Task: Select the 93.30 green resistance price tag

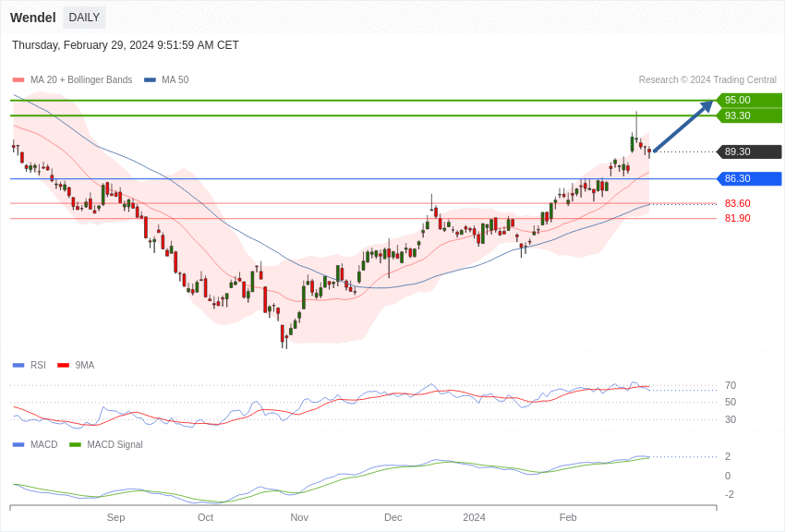Action: pyautogui.click(x=748, y=115)
